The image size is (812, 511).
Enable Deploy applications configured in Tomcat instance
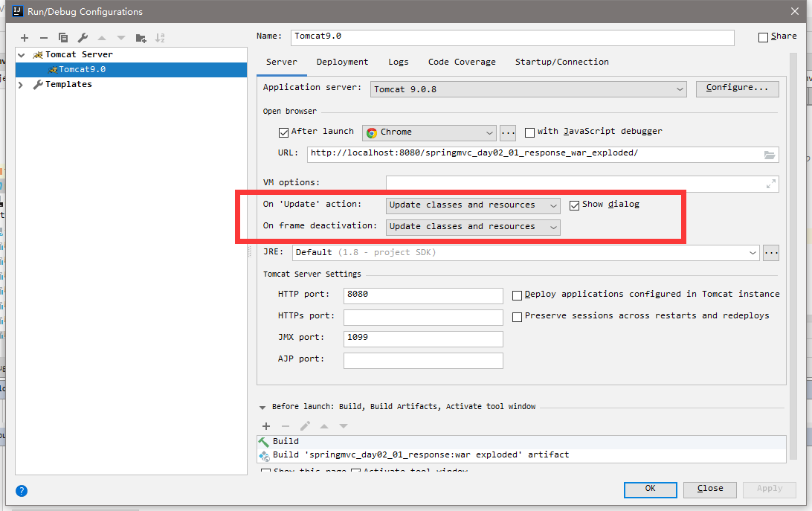coord(517,295)
